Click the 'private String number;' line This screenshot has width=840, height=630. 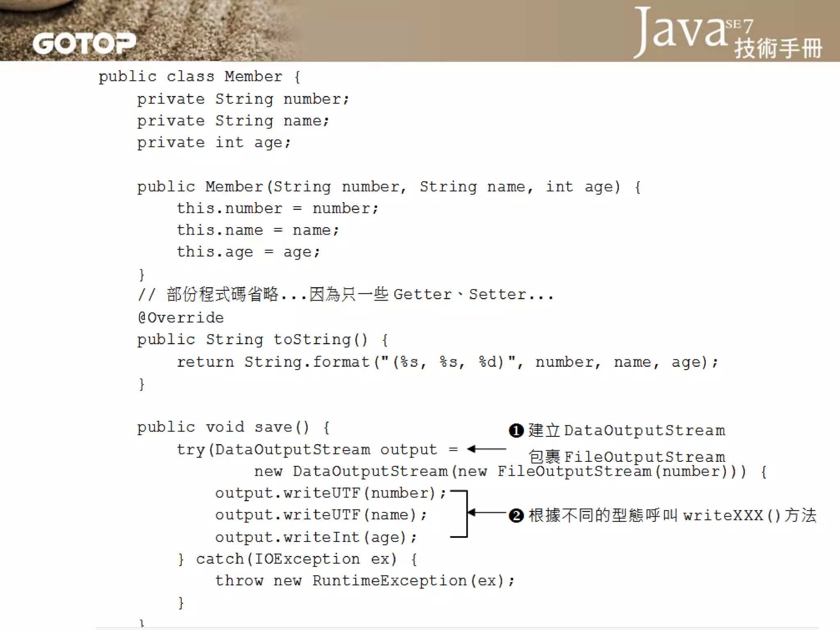(243, 99)
